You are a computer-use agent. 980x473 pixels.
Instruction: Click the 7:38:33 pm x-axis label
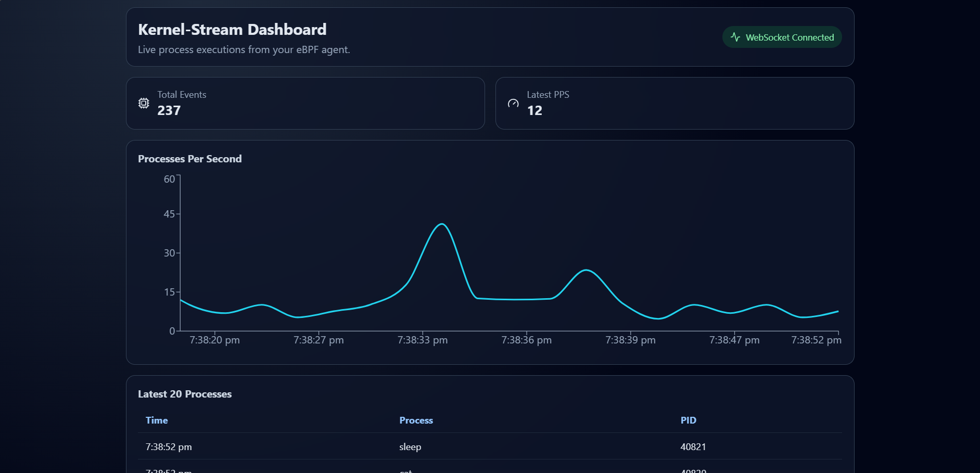pyautogui.click(x=422, y=340)
